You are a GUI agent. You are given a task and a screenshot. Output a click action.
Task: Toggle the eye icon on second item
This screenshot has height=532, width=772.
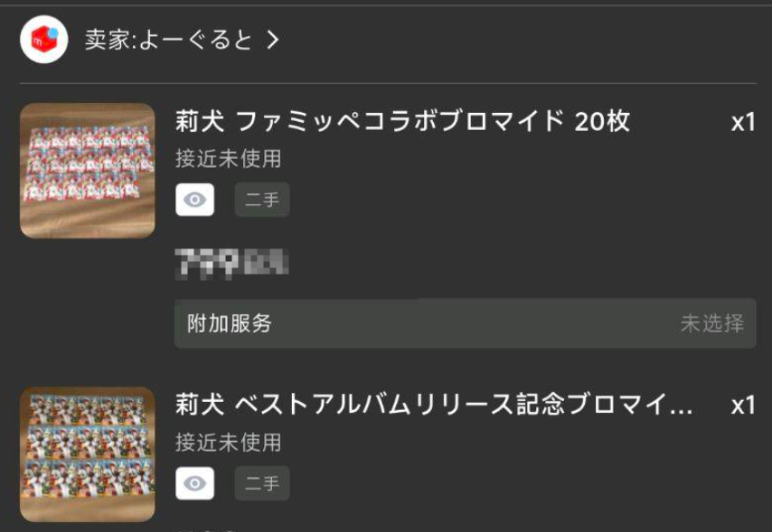(x=195, y=483)
